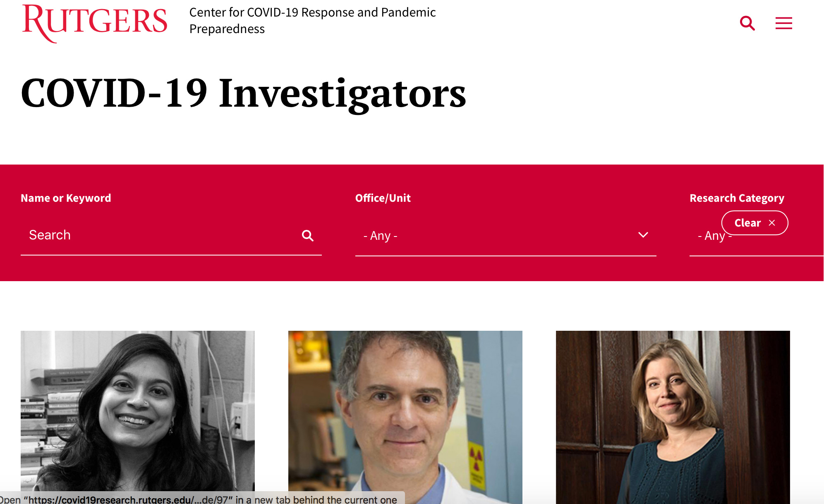This screenshot has height=504, width=824.
Task: Open the blonde woman's profile photo
Action: (x=673, y=417)
